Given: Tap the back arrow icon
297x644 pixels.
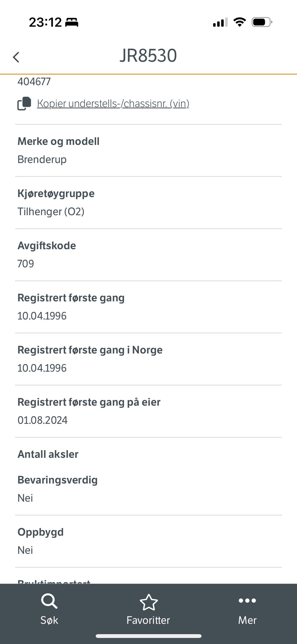Looking at the screenshot, I should (16, 57).
